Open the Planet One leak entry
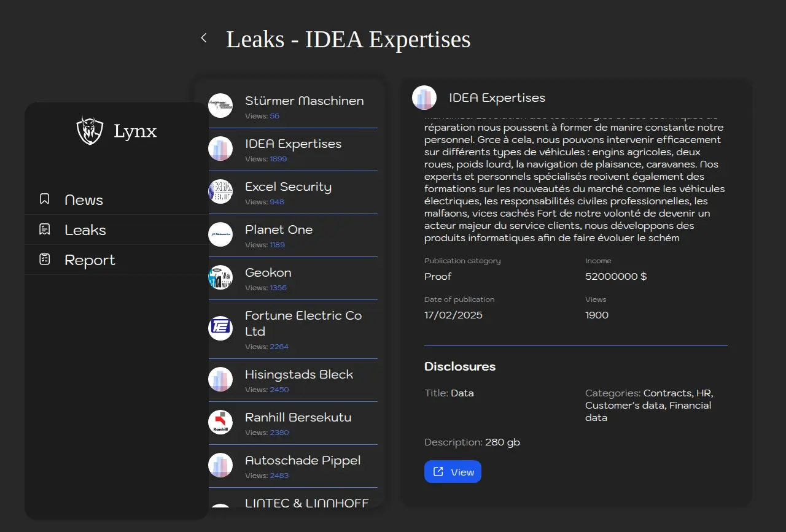This screenshot has width=786, height=532. pos(279,230)
